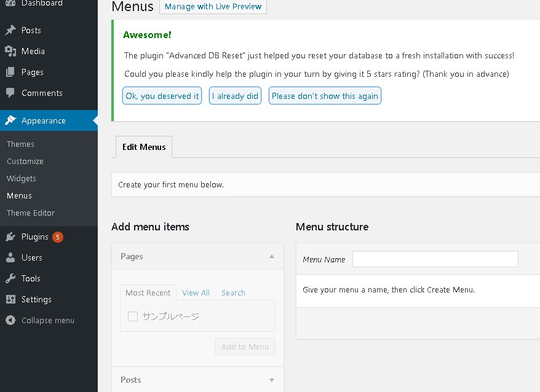540x392 pixels.
Task: Open the Edit Menus tab
Action: pos(144,147)
